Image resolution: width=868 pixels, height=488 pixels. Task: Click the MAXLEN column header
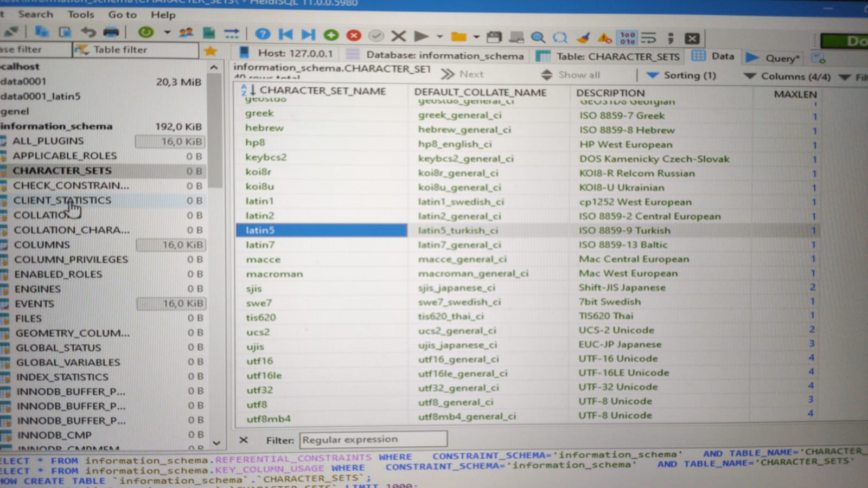(x=795, y=94)
